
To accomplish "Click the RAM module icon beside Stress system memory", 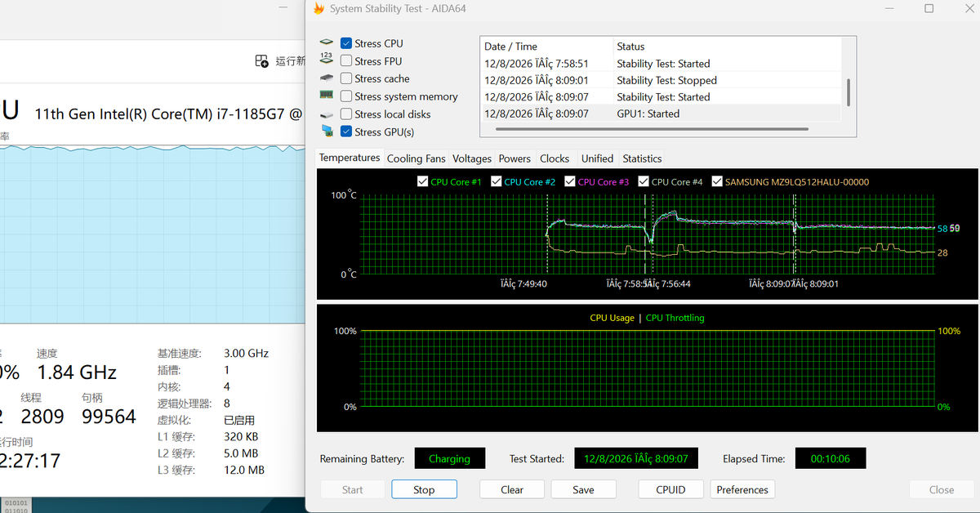I will 327,96.
